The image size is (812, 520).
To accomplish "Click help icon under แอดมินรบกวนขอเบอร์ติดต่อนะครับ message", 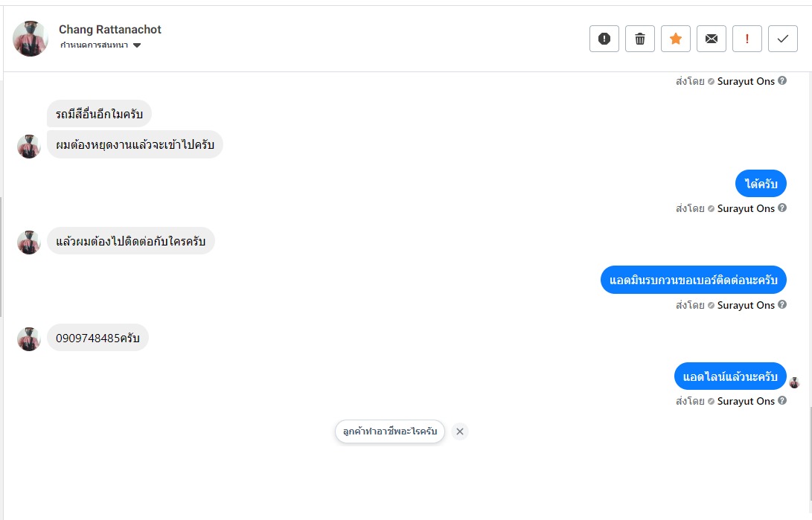I will point(782,305).
